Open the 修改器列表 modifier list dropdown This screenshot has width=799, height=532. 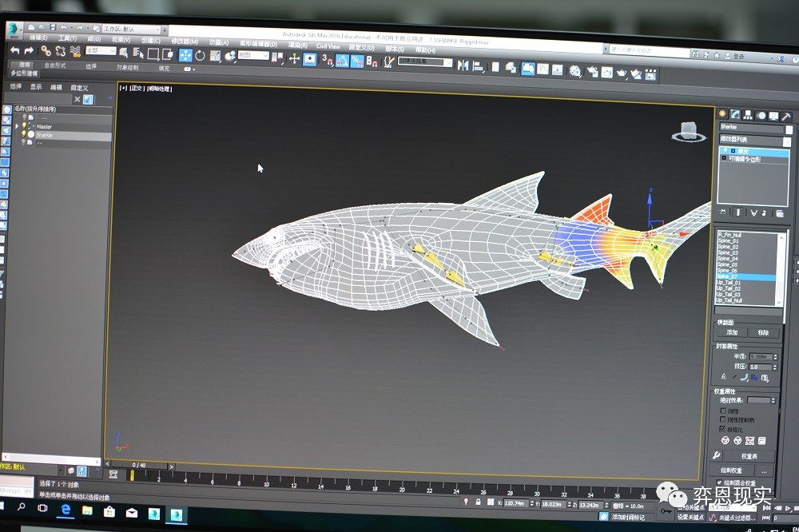coord(755,140)
